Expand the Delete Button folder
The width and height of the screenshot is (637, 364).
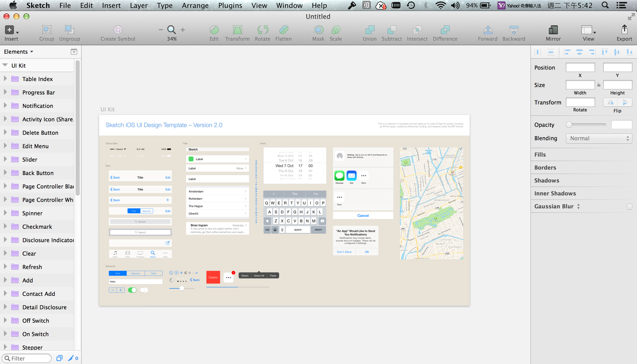click(5, 132)
